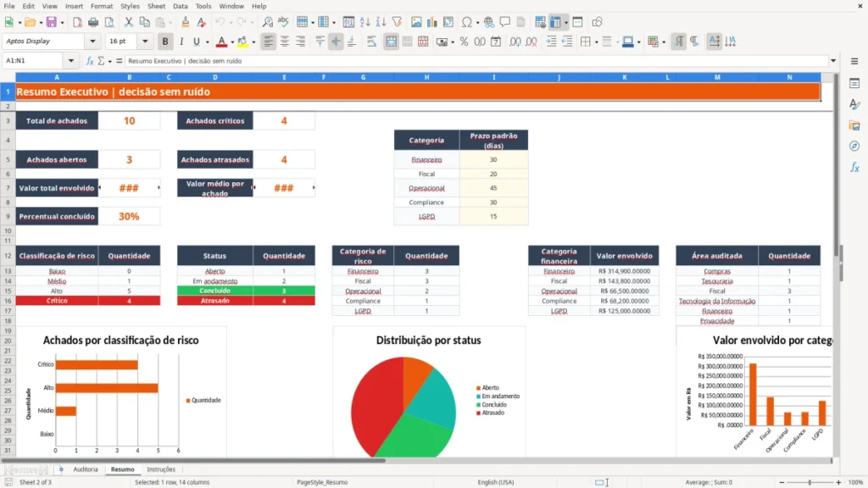868x488 pixels.
Task: Expand the font size dropdown
Action: [145, 41]
